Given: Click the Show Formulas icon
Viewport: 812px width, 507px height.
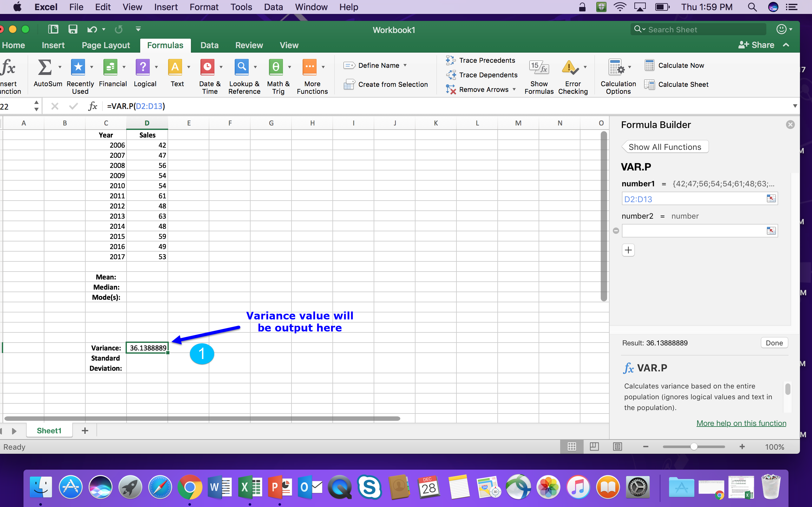Looking at the screenshot, I should 539,67.
